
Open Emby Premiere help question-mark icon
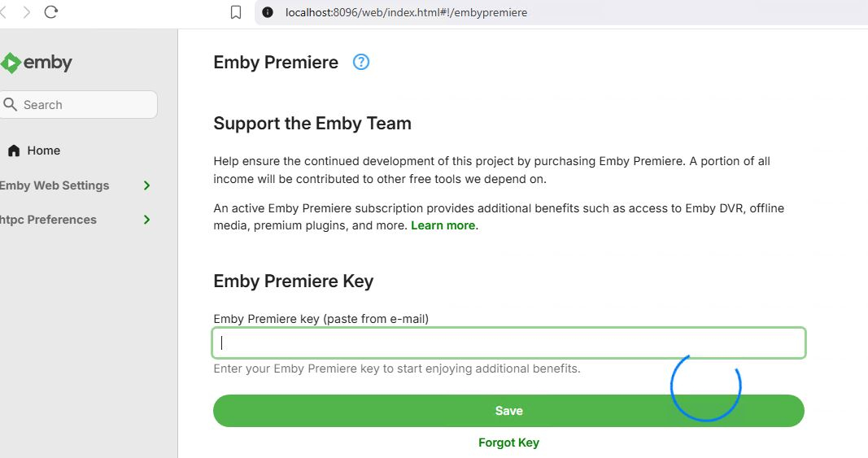click(361, 62)
